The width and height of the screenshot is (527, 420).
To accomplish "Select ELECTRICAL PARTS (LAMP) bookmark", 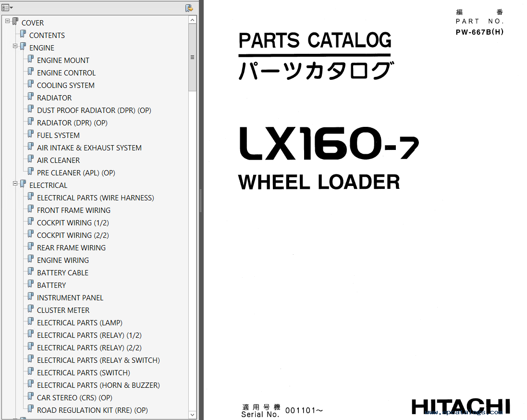I will tap(80, 323).
